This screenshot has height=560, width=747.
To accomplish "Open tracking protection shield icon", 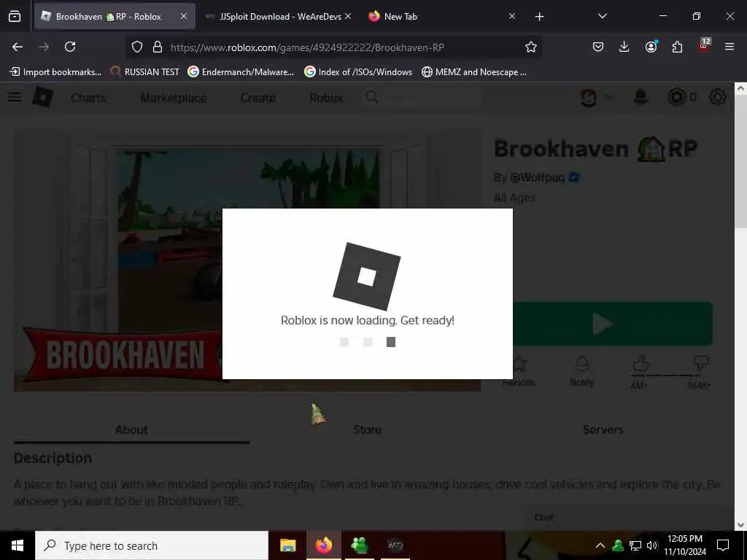I will point(137,47).
